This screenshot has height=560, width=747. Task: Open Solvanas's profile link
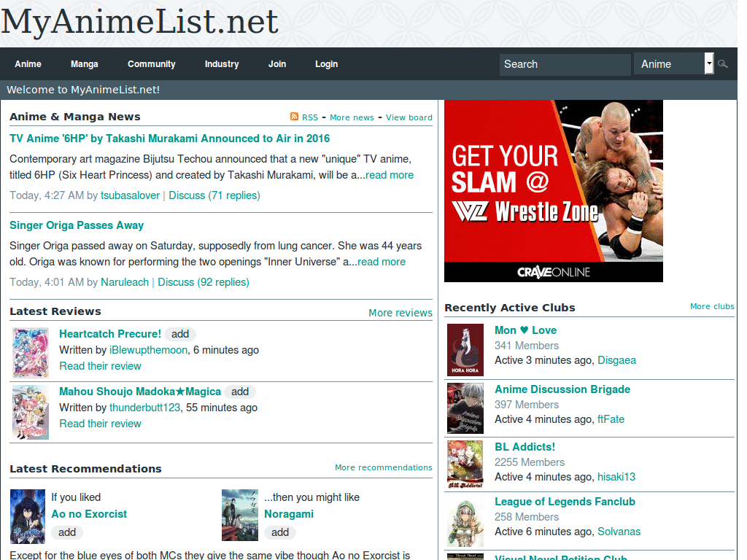point(619,532)
